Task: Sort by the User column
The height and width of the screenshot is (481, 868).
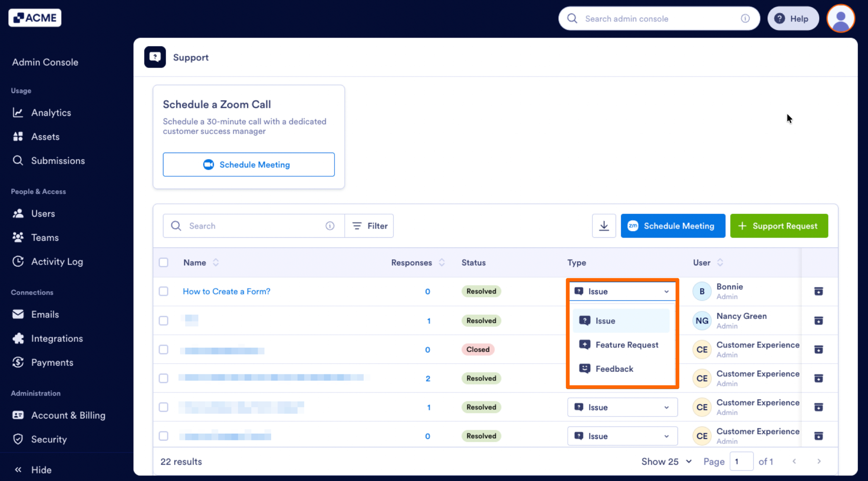Action: [720, 263]
